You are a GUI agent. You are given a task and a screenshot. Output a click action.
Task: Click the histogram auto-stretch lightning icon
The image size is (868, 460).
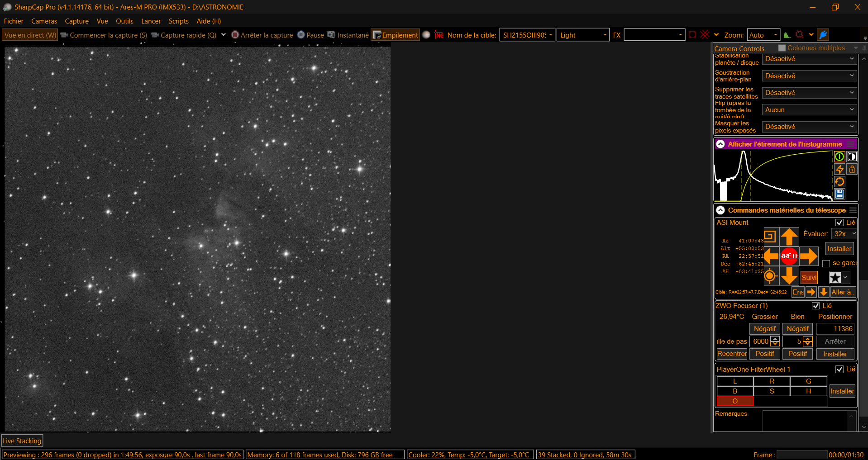coord(839,169)
